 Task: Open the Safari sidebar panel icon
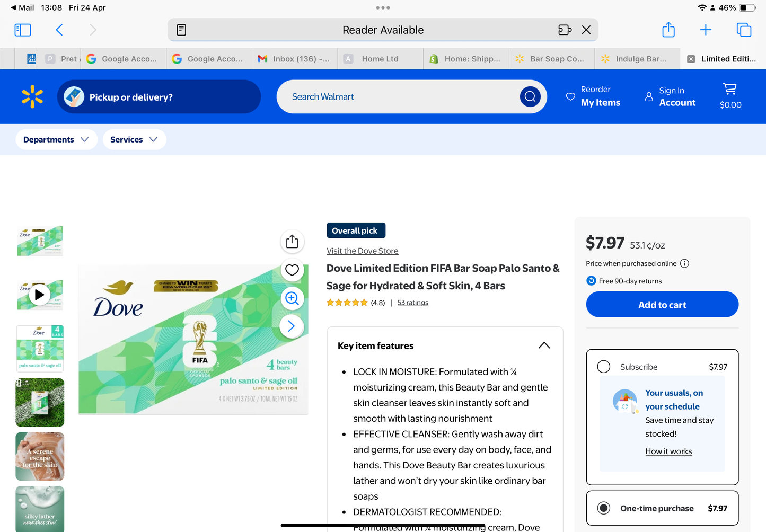[x=23, y=30]
